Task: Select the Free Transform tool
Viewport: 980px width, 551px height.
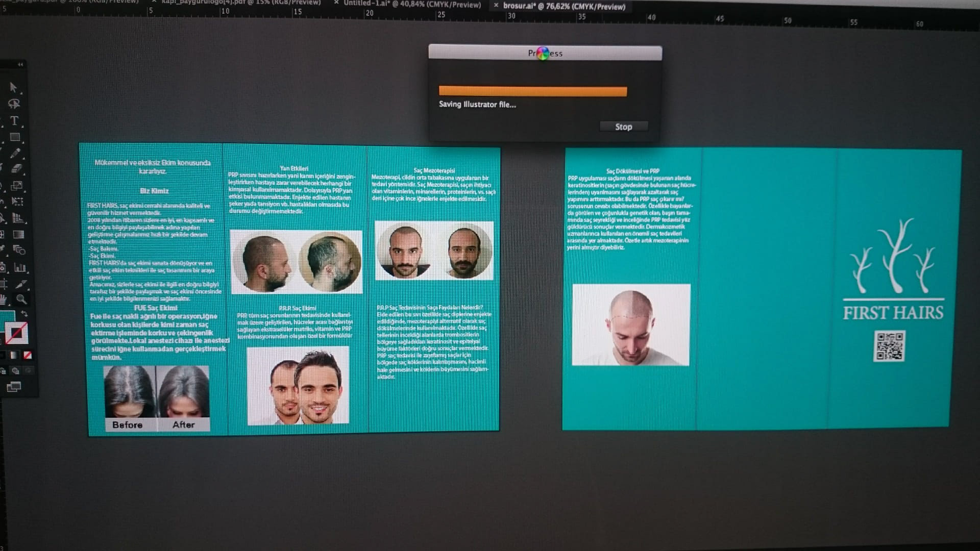Action: (17, 202)
